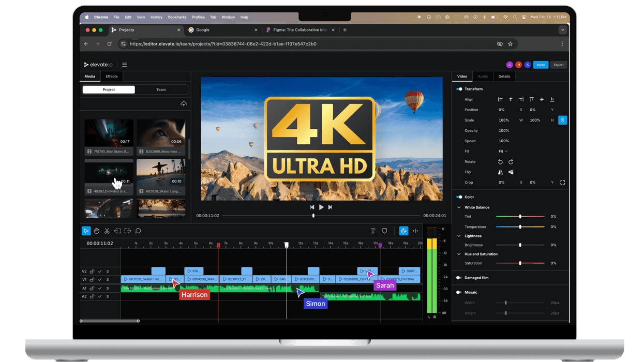Image resolution: width=644 pixels, height=362 pixels.
Task: Toggle the checkmark on track V1
Action: click(x=100, y=280)
